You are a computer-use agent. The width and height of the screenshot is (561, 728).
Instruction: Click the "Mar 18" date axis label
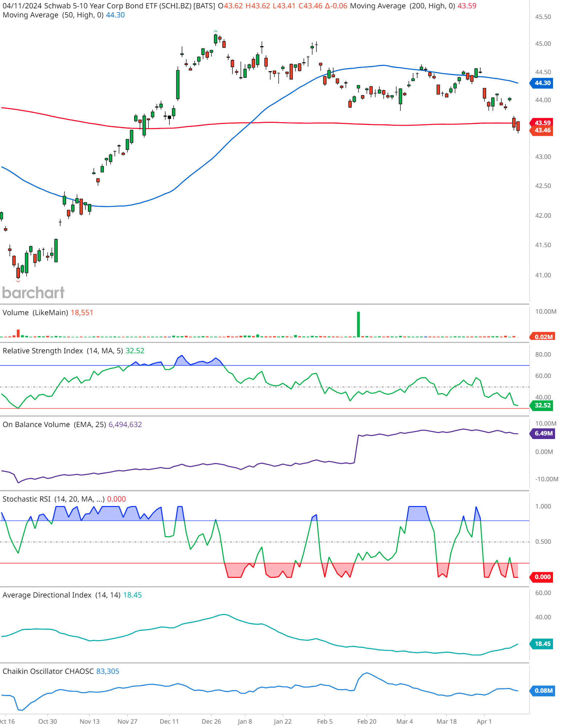pyautogui.click(x=447, y=721)
